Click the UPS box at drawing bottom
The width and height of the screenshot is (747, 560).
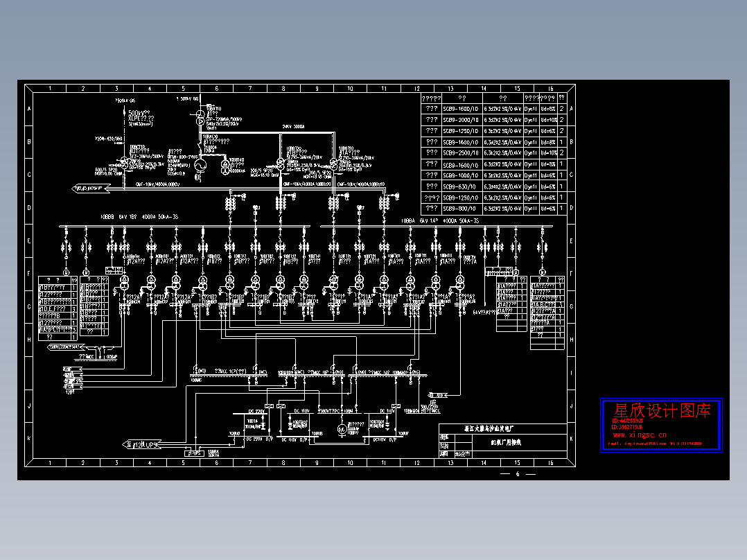[194, 453]
